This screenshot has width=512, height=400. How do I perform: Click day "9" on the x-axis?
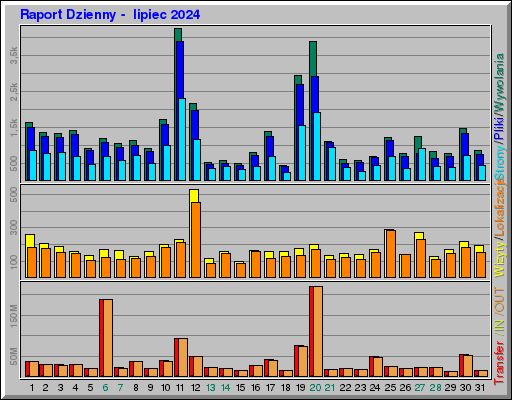click(x=151, y=388)
